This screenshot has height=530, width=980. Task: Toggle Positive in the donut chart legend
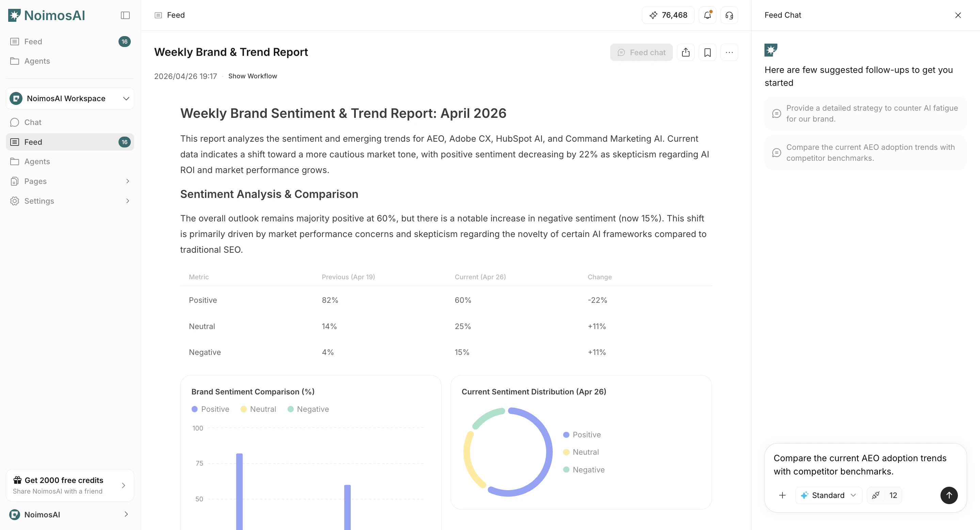click(x=582, y=435)
